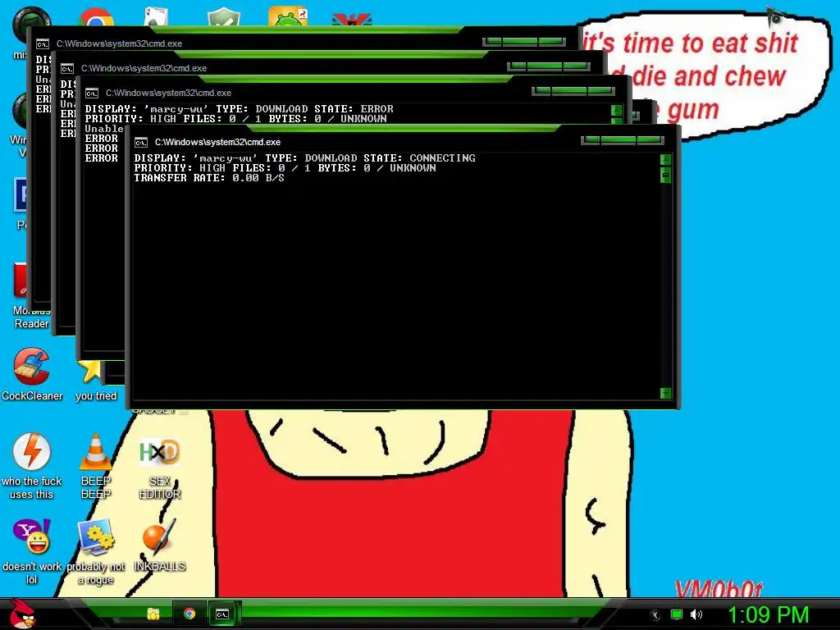Select the green shield desktop icon
This screenshot has height=630, width=840.
pos(223,16)
